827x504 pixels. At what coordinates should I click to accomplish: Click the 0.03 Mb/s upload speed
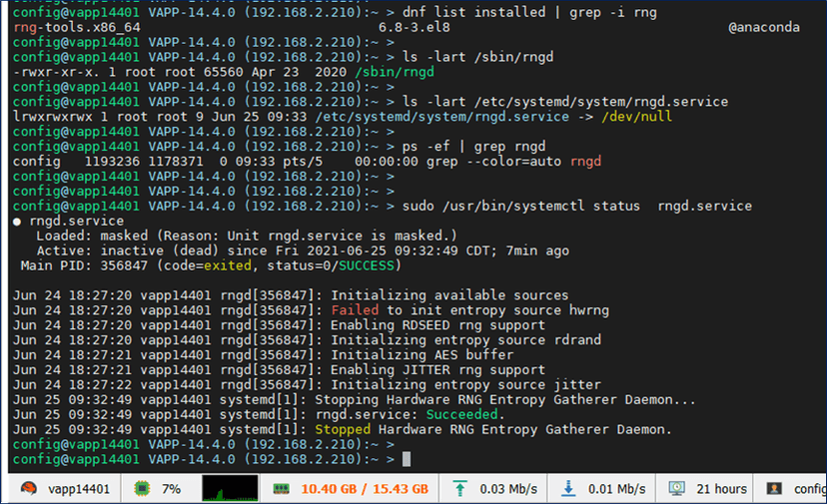pyautogui.click(x=507, y=489)
